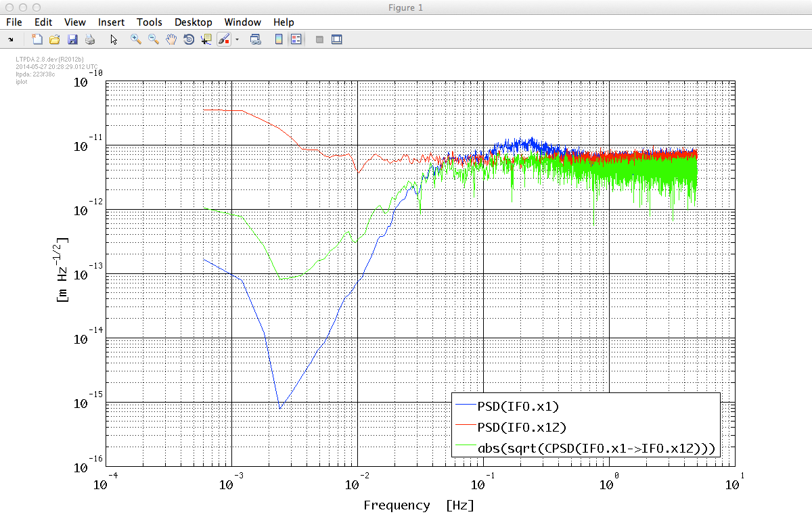Click the 2014-05-27 UTC timestamp annotation
This screenshot has height=523, width=812.
pyautogui.click(x=57, y=66)
